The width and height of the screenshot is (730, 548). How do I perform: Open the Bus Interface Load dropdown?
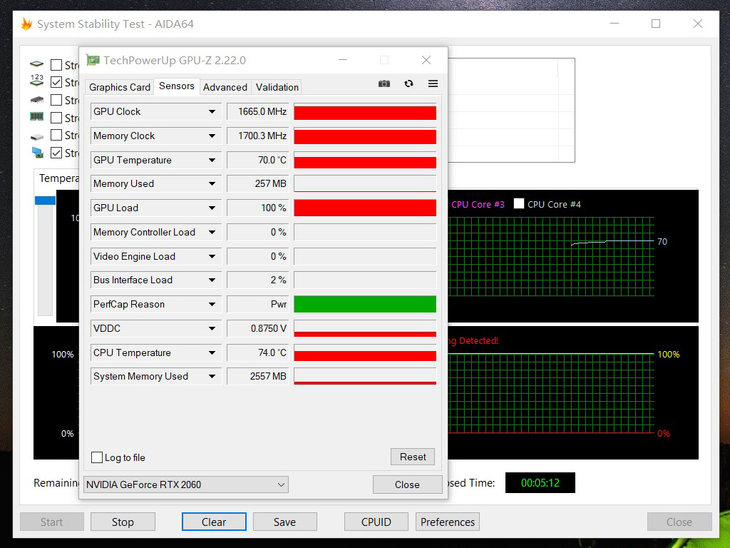tap(212, 280)
